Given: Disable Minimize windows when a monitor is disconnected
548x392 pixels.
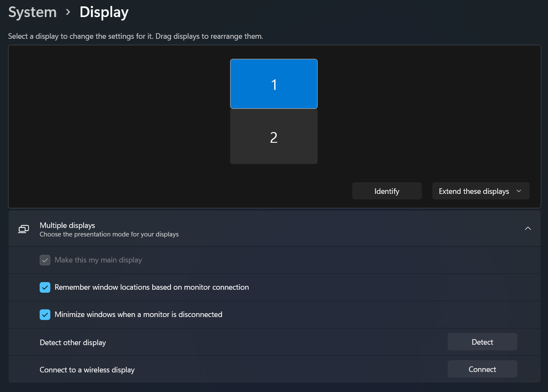Looking at the screenshot, I should click(x=45, y=314).
